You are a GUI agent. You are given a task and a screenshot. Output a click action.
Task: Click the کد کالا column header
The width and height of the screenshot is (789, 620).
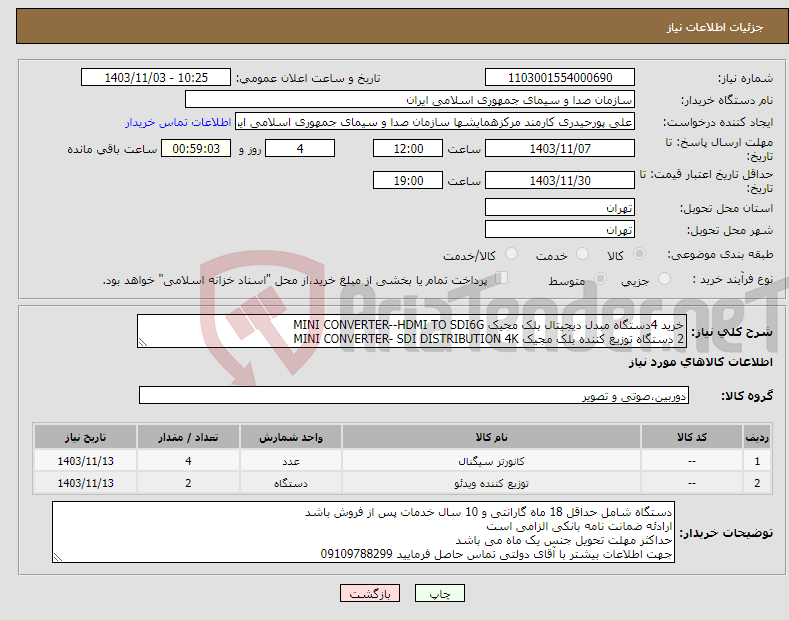pyautogui.click(x=692, y=437)
